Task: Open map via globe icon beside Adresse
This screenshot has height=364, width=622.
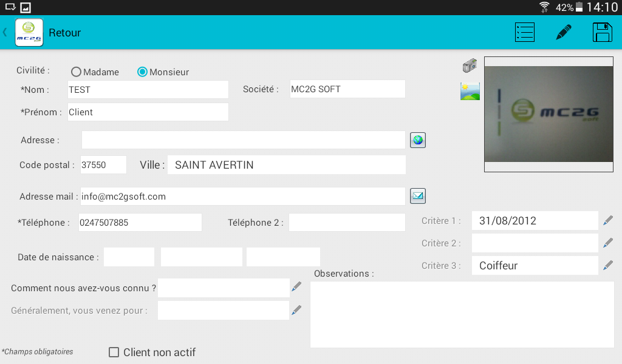Action: [x=418, y=140]
